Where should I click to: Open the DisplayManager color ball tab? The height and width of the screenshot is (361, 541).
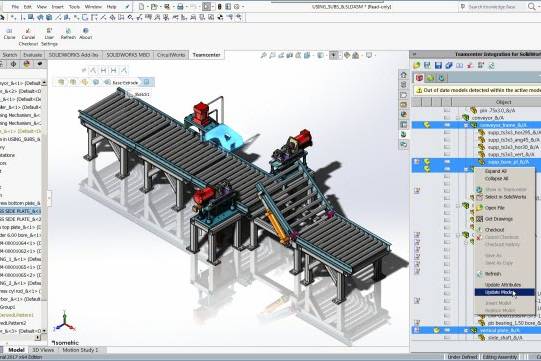(x=27, y=64)
